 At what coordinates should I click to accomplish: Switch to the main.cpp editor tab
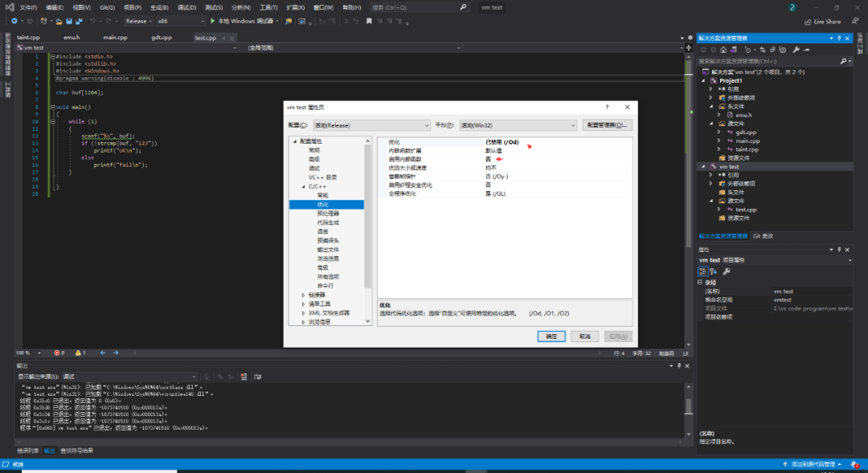coord(115,38)
